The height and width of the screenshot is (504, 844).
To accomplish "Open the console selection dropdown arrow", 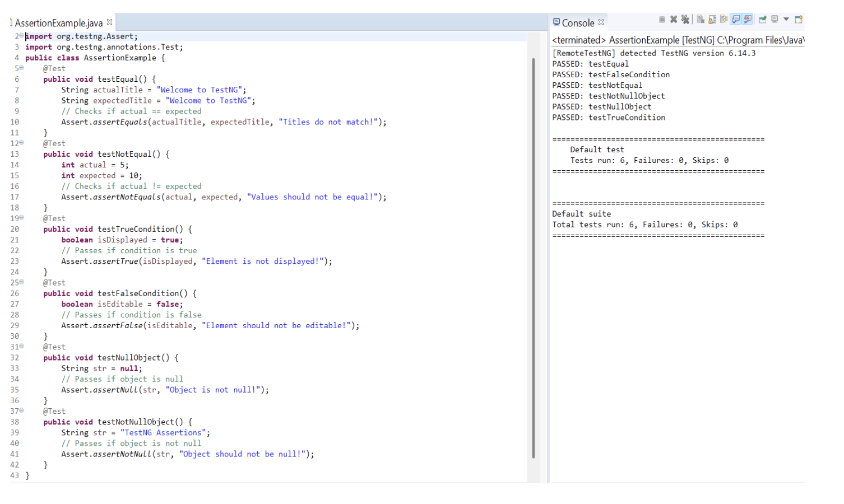I will [786, 20].
